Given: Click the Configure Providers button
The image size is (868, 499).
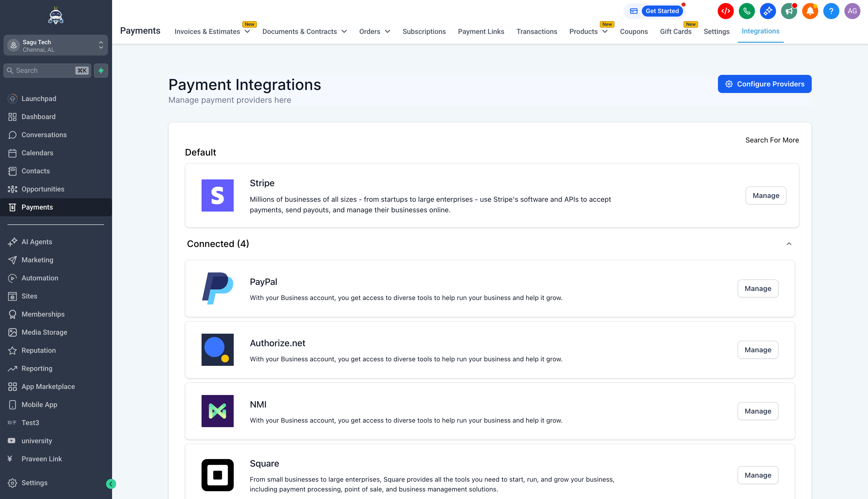Looking at the screenshot, I should tap(764, 84).
